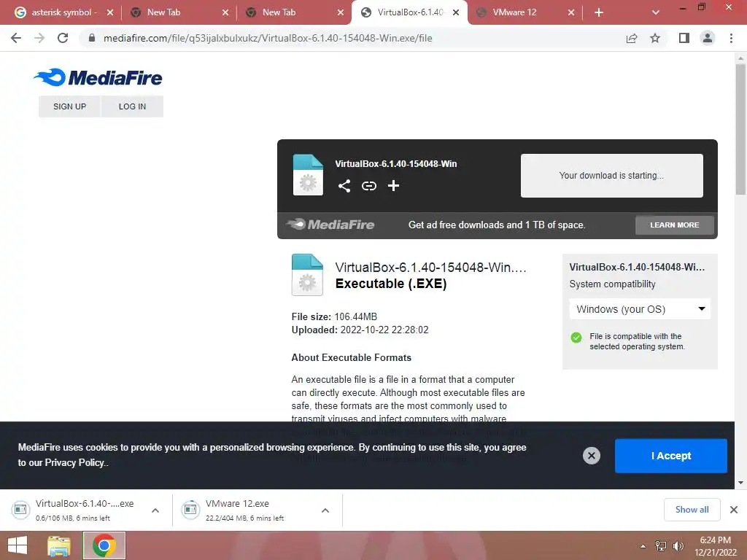Viewport: 747px width, 560px height.
Task: Switch to the first New Tab
Action: tap(179, 12)
